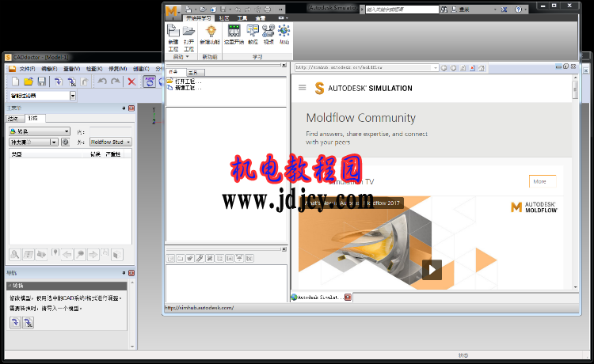Close the CADdoctor navigation panel
This screenshot has height=364, width=594.
131,273
